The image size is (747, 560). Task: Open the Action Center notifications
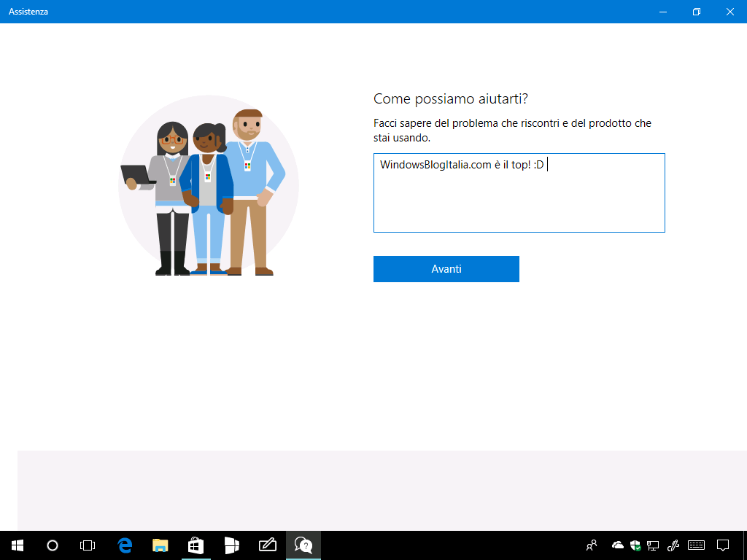(x=723, y=545)
